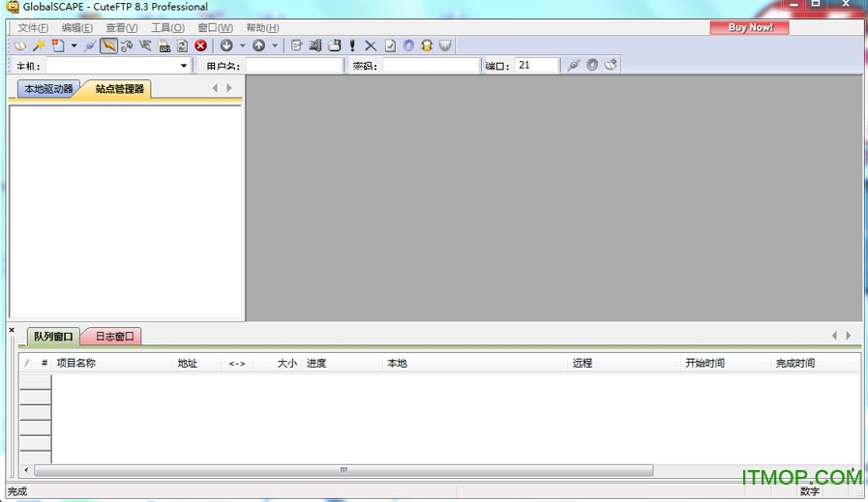868x502 pixels.
Task: Open the 工具(O) menu
Action: [x=167, y=28]
